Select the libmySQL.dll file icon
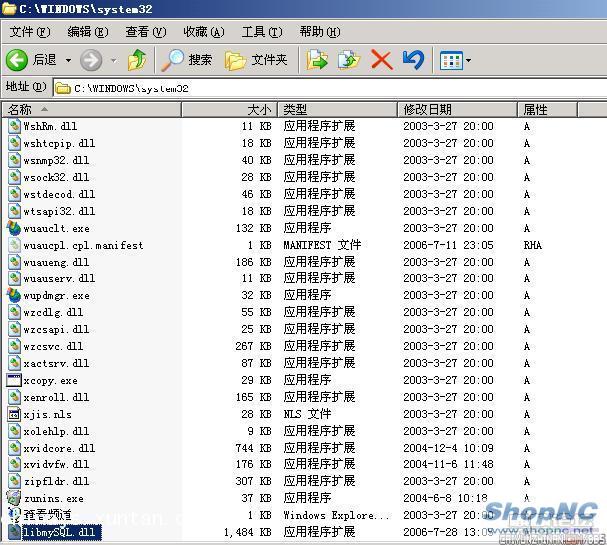The height and width of the screenshot is (545, 607). tap(14, 532)
